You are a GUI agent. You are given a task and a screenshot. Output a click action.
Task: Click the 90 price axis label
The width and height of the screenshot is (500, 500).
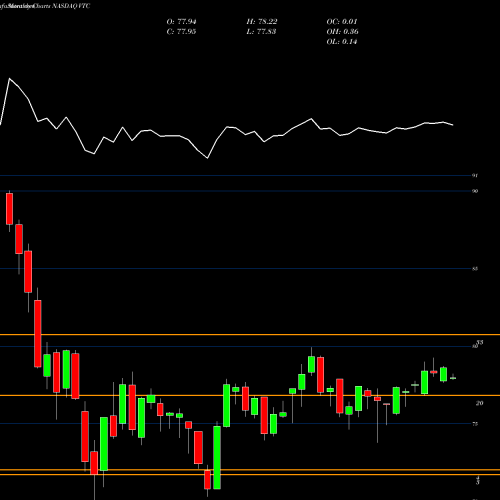click(475, 191)
